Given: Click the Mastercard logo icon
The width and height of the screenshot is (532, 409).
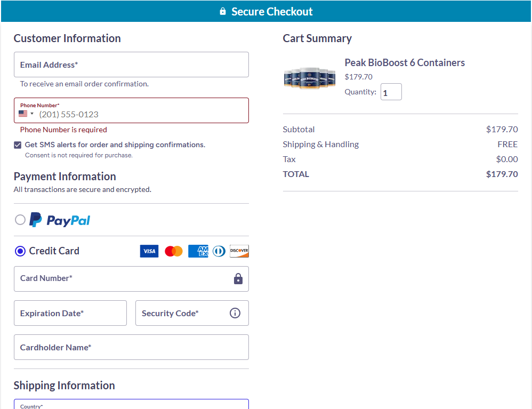Looking at the screenshot, I should (174, 251).
